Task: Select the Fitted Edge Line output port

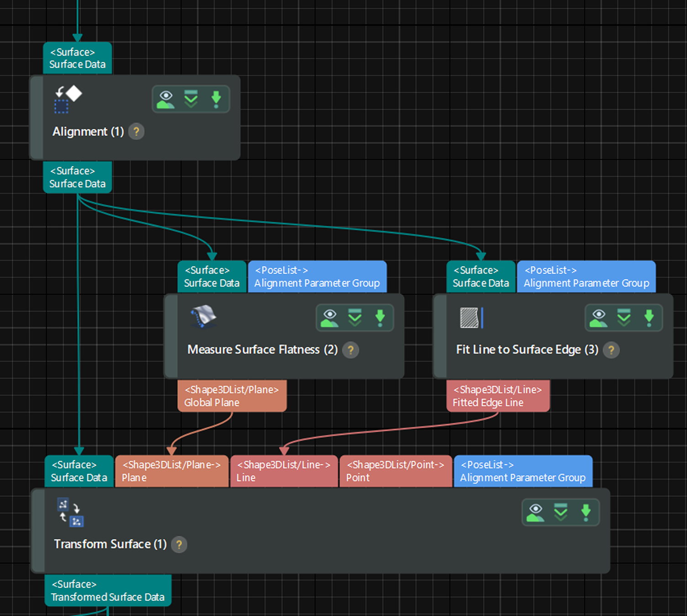Action: 497,396
